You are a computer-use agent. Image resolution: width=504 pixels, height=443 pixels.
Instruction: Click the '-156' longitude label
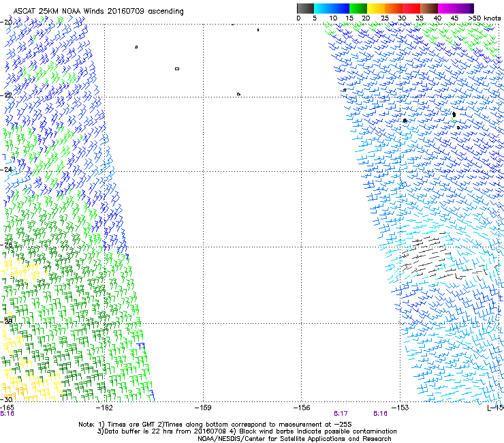pos(302,408)
